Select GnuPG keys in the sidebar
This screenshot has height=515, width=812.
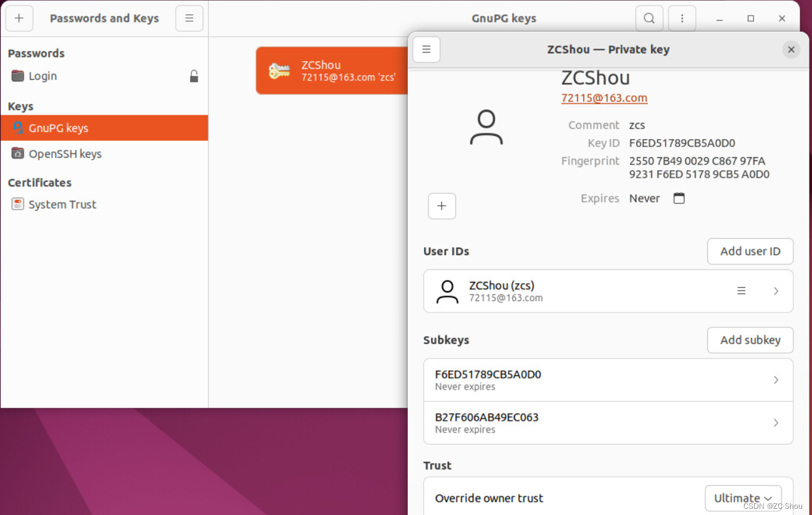[104, 128]
